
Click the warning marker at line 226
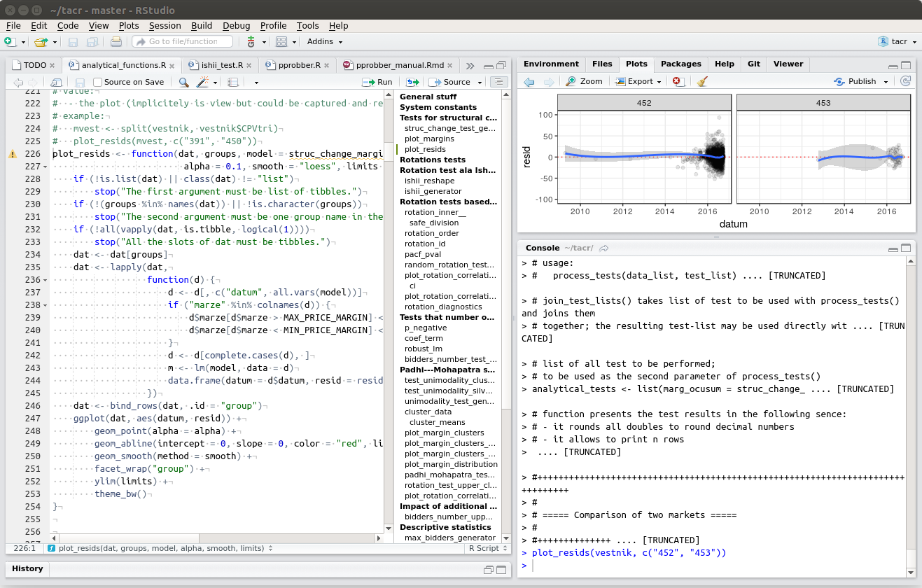(12, 154)
